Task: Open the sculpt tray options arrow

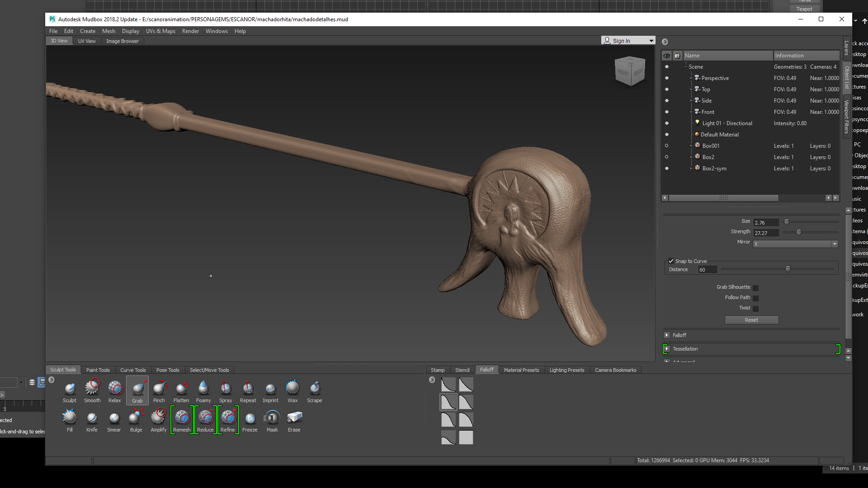Action: point(52,380)
